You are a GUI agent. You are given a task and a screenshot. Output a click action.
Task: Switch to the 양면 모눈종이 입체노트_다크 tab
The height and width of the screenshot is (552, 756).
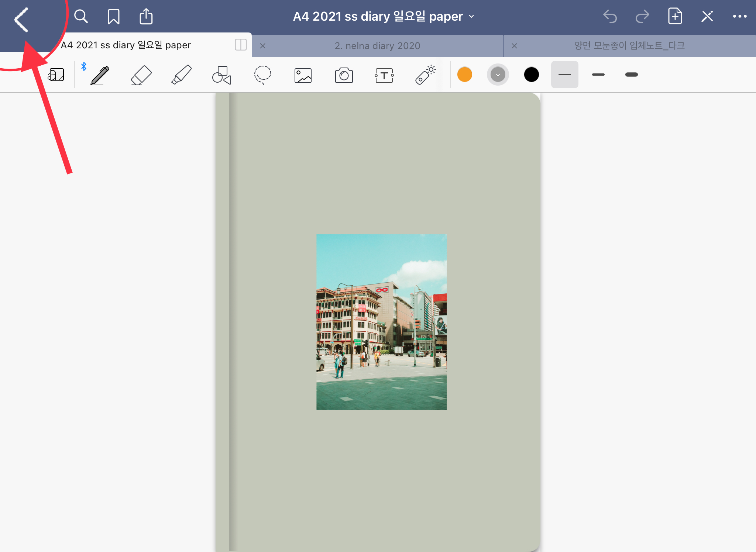tap(629, 46)
